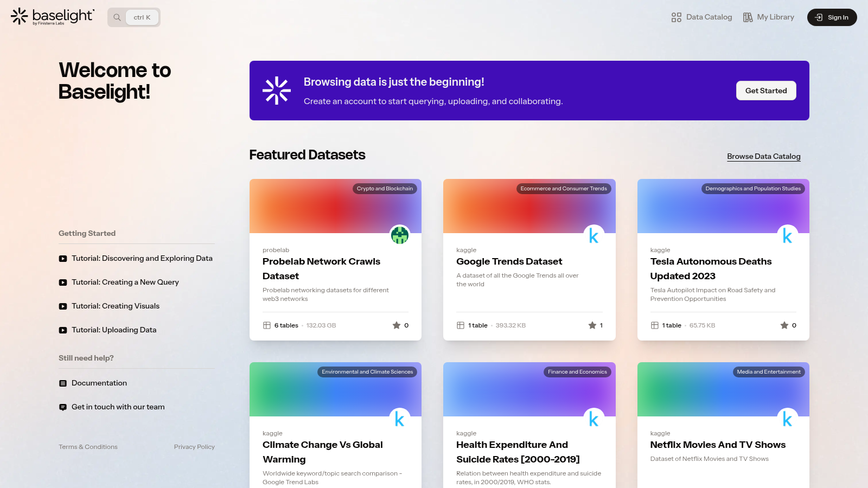The width and height of the screenshot is (868, 488).
Task: Select the Environmental and Climate Sciences tag
Action: pos(367,372)
